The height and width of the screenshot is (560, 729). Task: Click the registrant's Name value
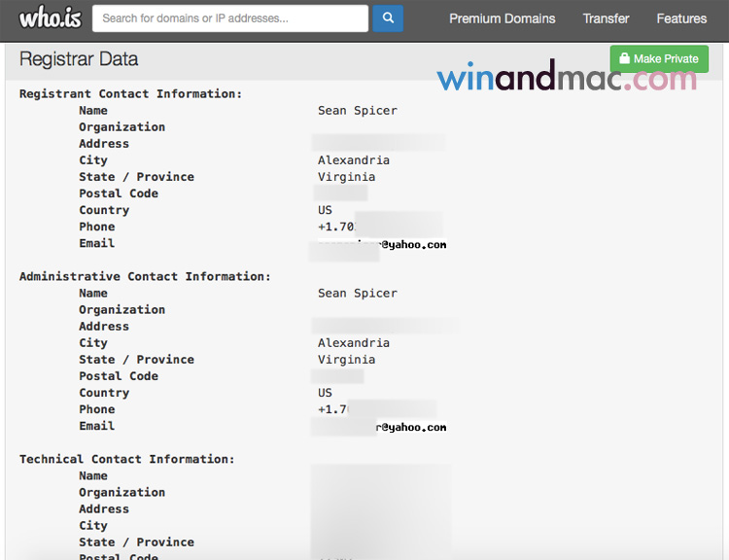357,111
